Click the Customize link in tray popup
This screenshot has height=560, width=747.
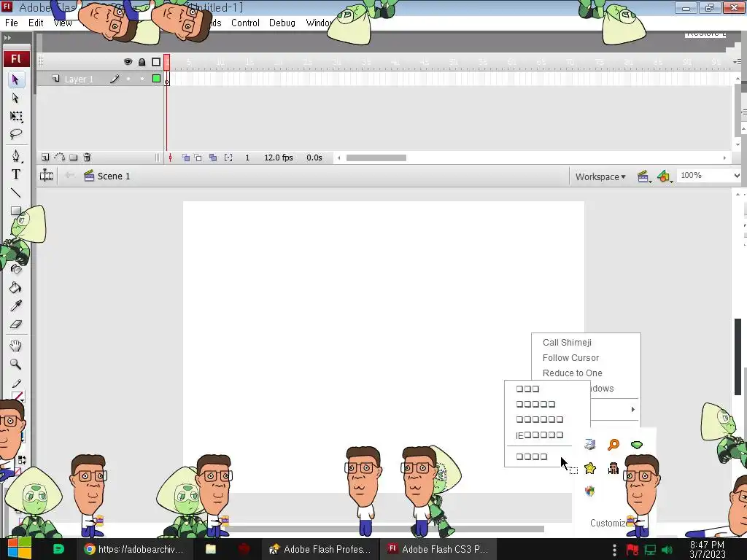pyautogui.click(x=610, y=523)
